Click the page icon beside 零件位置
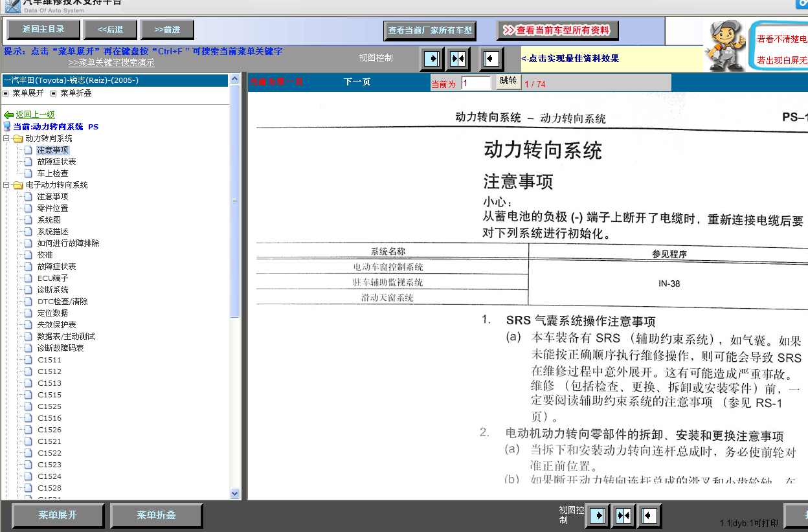The width and height of the screenshot is (808, 532). (x=28, y=208)
